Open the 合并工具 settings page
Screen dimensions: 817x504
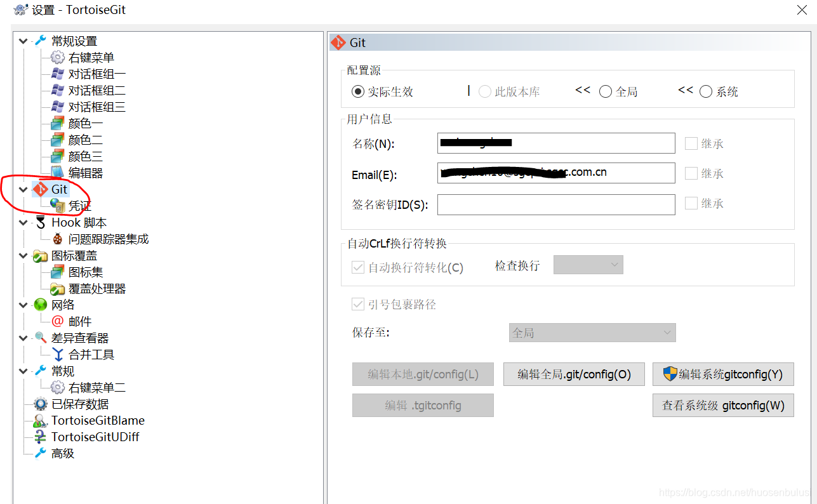coord(91,355)
